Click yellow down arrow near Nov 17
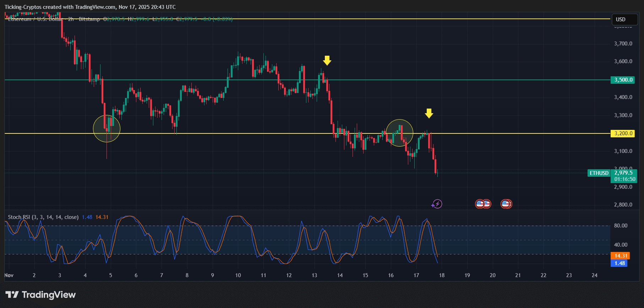The image size is (644, 308). (x=429, y=114)
